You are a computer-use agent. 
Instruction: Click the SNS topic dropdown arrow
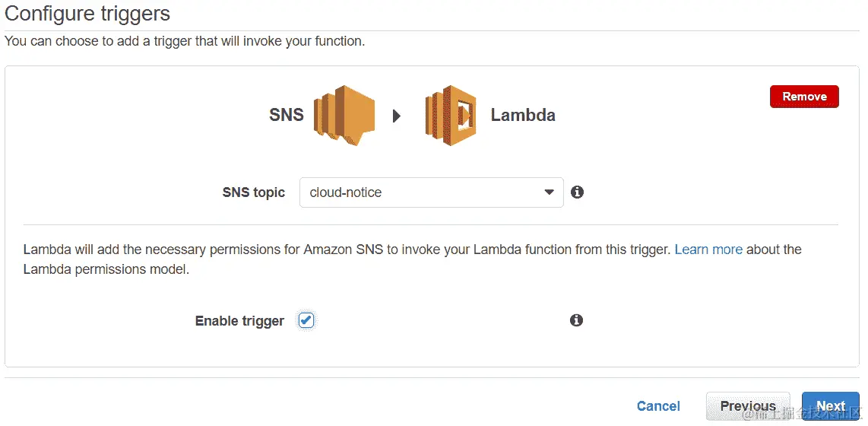(550, 192)
